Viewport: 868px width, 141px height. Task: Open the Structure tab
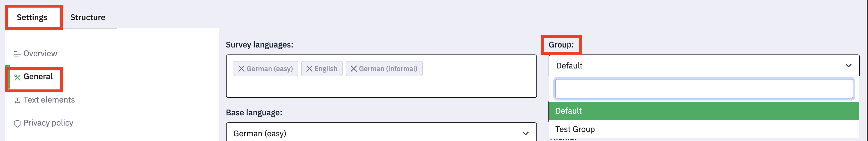tap(88, 17)
